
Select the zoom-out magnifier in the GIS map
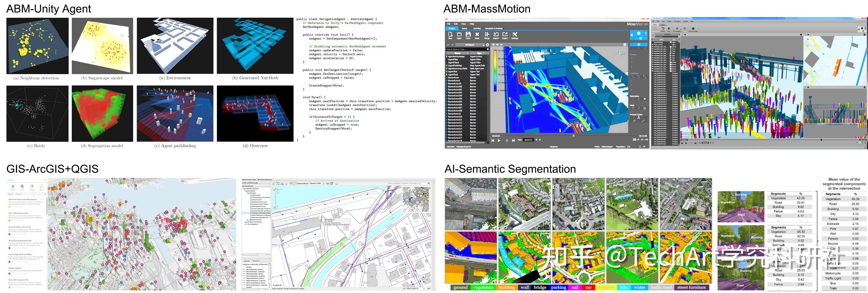pyautogui.click(x=276, y=206)
